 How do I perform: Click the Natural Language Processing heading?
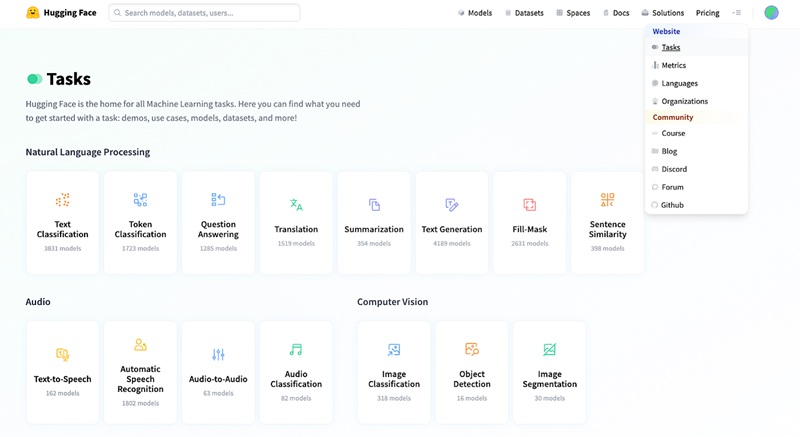click(x=88, y=152)
